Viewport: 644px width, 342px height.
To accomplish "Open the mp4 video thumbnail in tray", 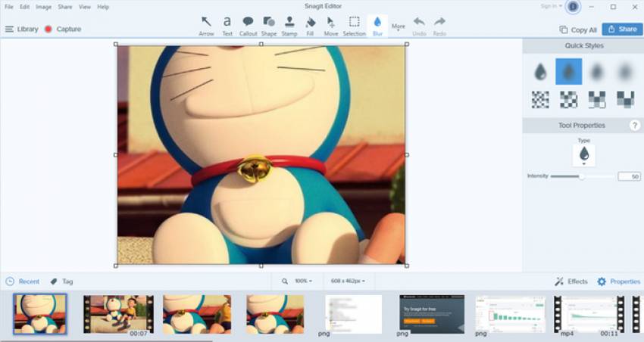I will pyautogui.click(x=589, y=313).
